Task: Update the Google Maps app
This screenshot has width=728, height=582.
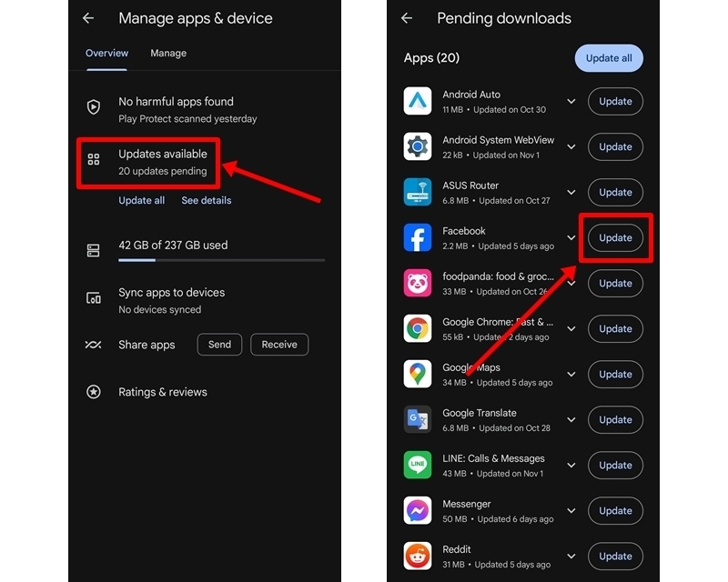Action: pos(616,374)
